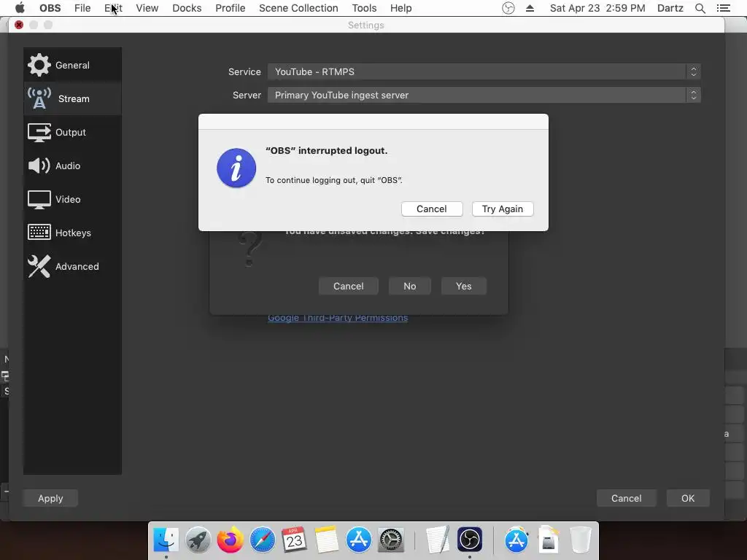Screen dimensions: 747x560
Task: Expand the Service dropdown
Action: tap(484, 72)
